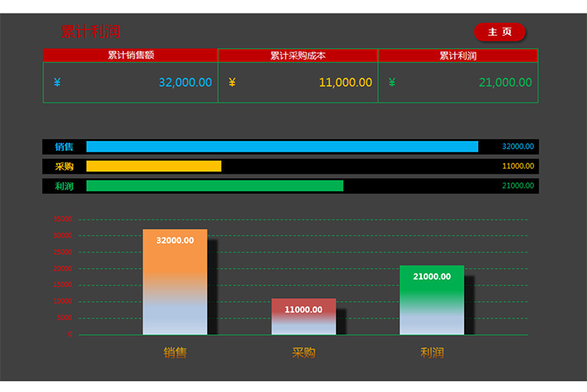Click the red 主页 home button

tap(499, 32)
